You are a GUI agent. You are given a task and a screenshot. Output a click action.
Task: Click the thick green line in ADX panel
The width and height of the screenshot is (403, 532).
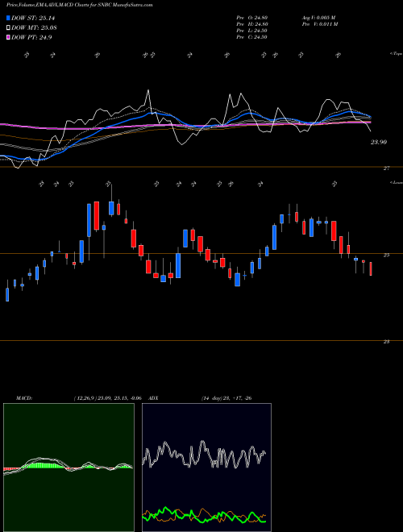tap(204, 515)
